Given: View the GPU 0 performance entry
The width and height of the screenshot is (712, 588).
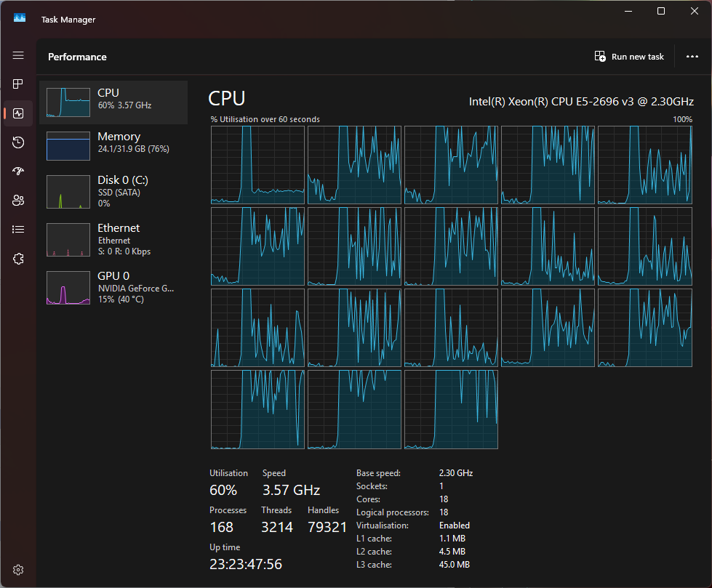Looking at the screenshot, I should 113,286.
